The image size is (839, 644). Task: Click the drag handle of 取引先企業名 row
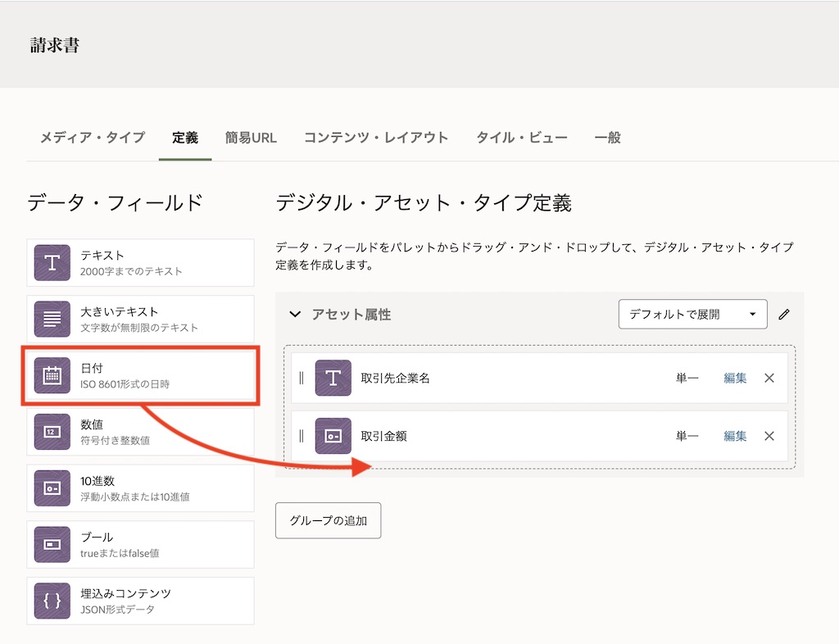click(x=302, y=378)
